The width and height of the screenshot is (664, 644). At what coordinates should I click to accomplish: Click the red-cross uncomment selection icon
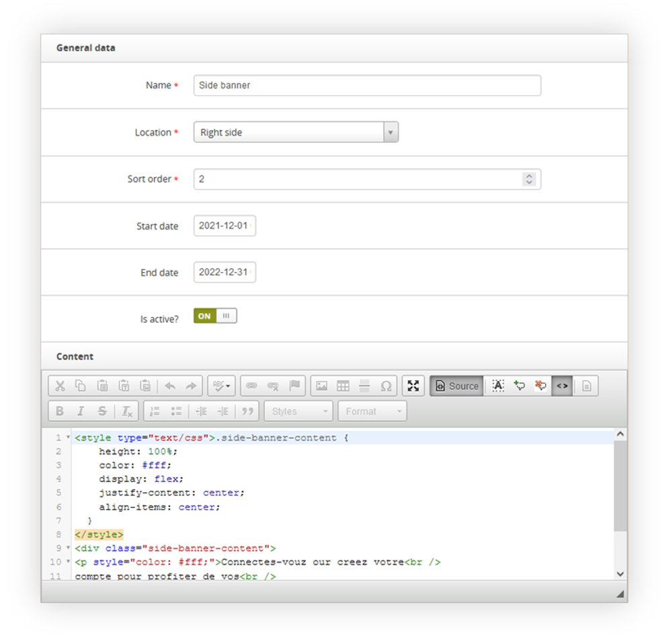tap(541, 386)
